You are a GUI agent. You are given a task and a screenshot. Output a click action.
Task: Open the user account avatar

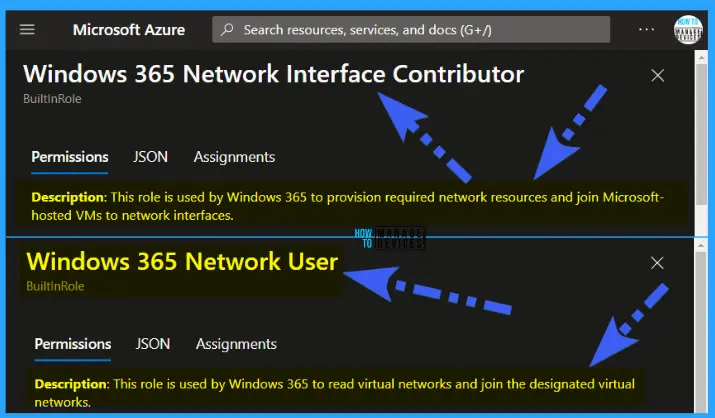click(x=688, y=30)
